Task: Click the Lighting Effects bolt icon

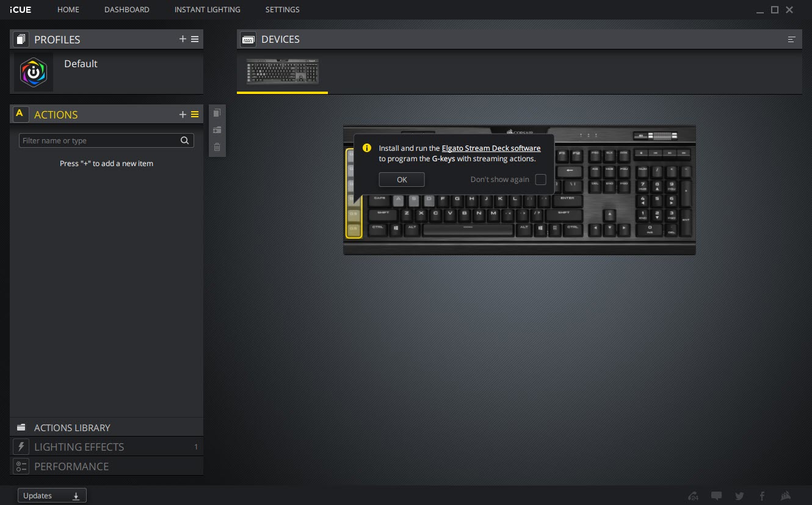Action: [x=21, y=446]
